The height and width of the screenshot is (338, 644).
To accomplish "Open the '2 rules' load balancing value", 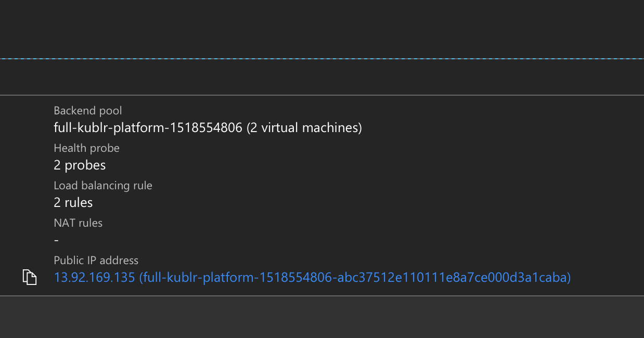I will pyautogui.click(x=73, y=202).
